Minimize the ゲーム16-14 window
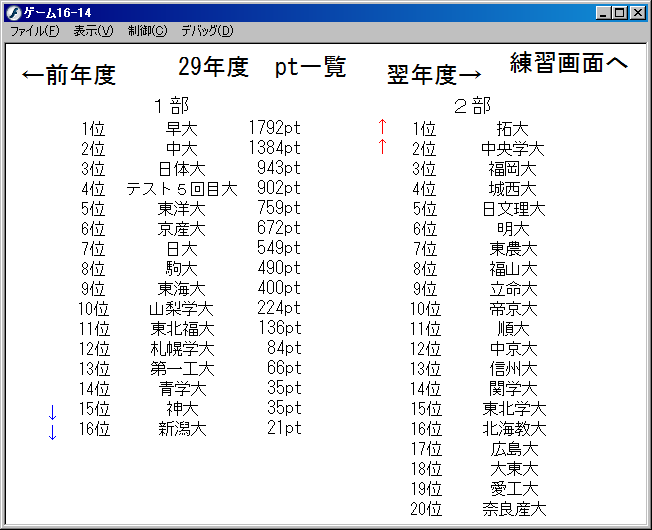The image size is (652, 530). (x=603, y=13)
